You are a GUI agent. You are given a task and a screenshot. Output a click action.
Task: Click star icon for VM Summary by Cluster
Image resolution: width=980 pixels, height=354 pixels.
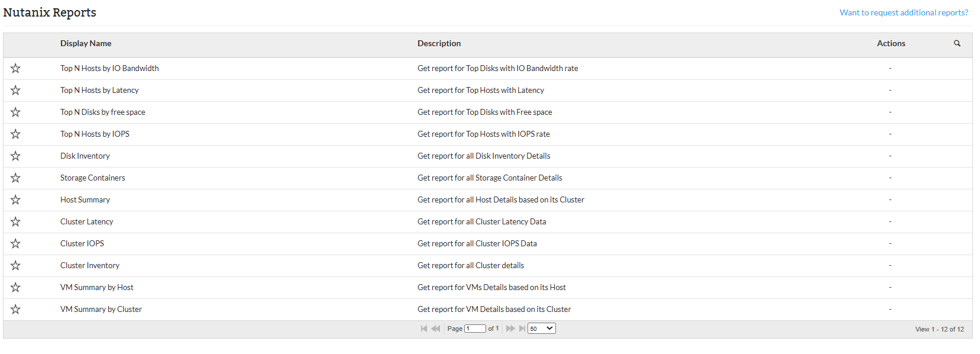pos(15,310)
